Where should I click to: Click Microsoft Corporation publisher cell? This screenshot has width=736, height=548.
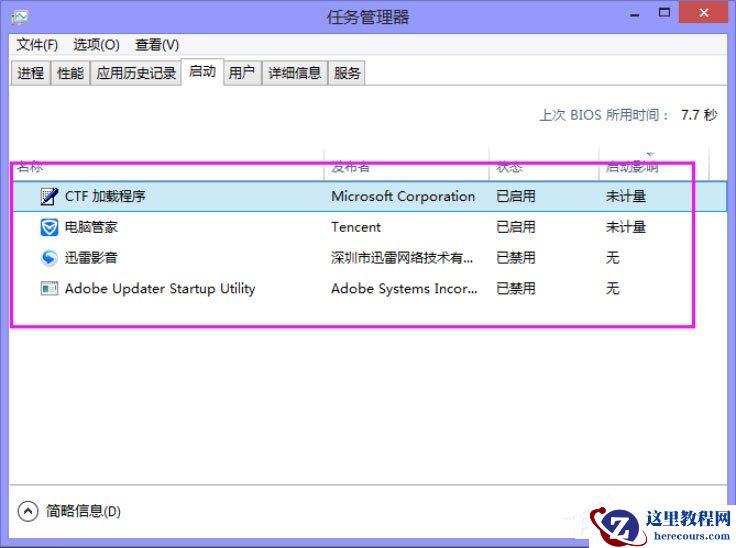tap(403, 196)
